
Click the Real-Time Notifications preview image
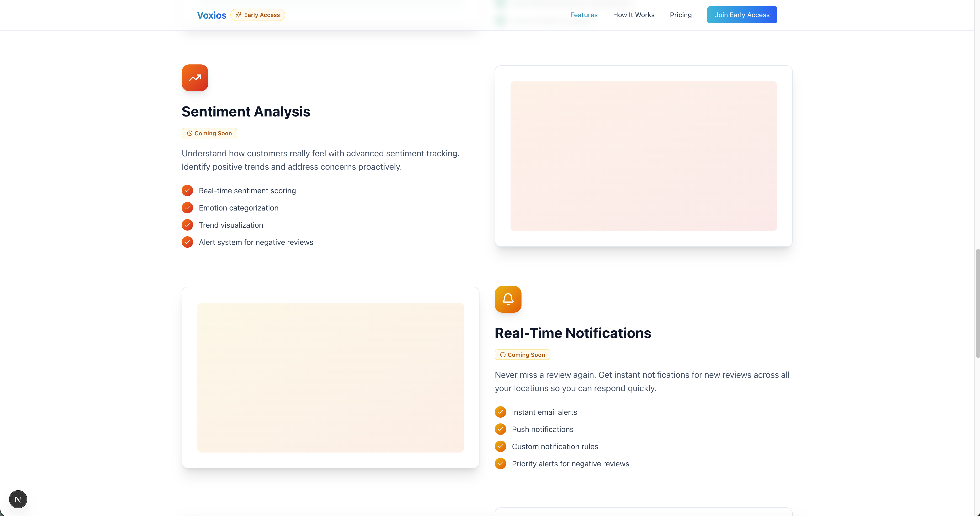[x=330, y=378]
